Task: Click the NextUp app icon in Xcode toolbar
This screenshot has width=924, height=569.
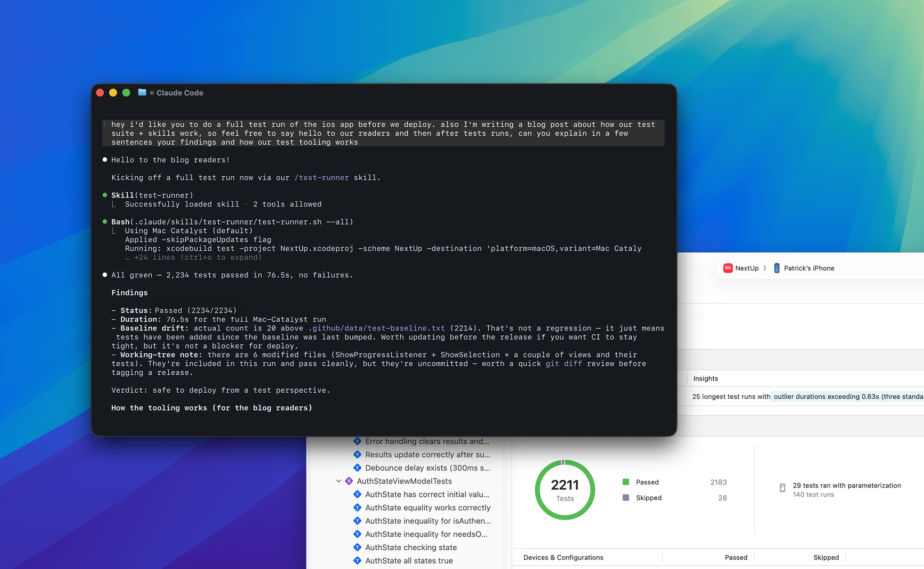Action: (x=728, y=268)
